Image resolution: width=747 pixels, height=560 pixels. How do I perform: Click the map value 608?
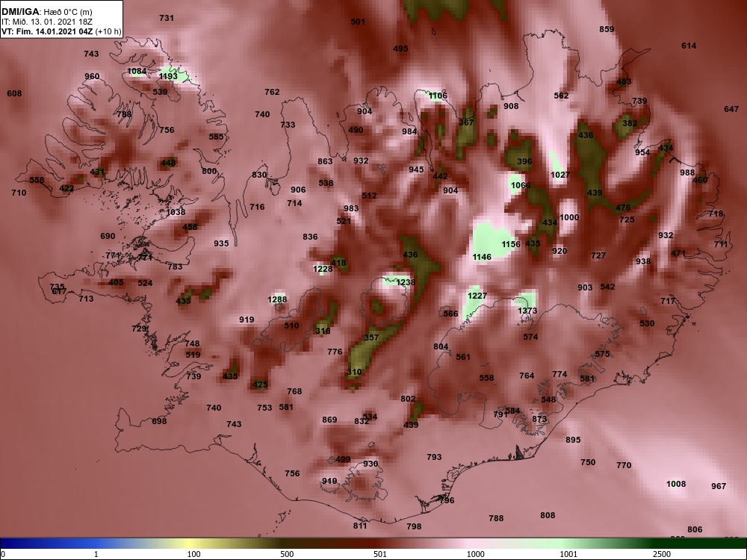[x=14, y=93]
